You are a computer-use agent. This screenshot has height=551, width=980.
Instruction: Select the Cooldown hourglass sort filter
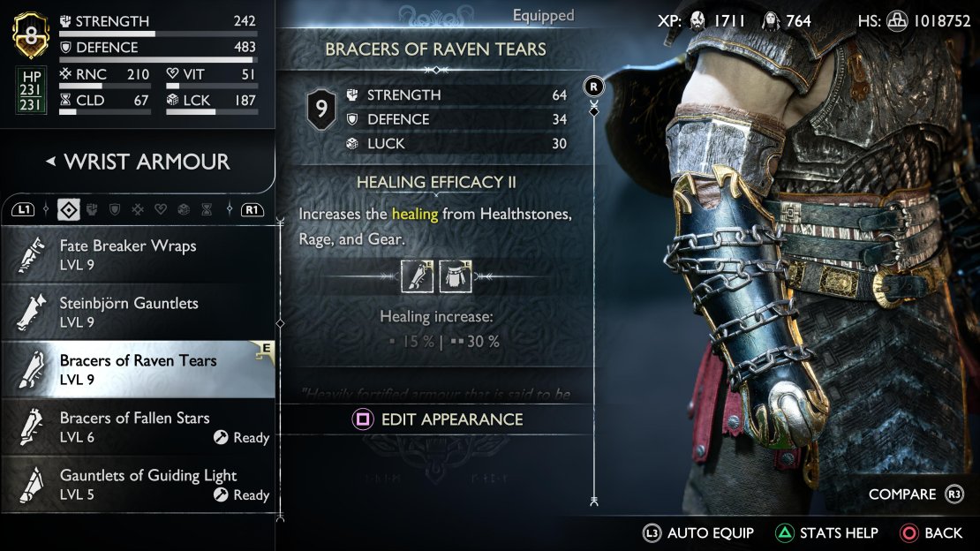pyautogui.click(x=207, y=209)
